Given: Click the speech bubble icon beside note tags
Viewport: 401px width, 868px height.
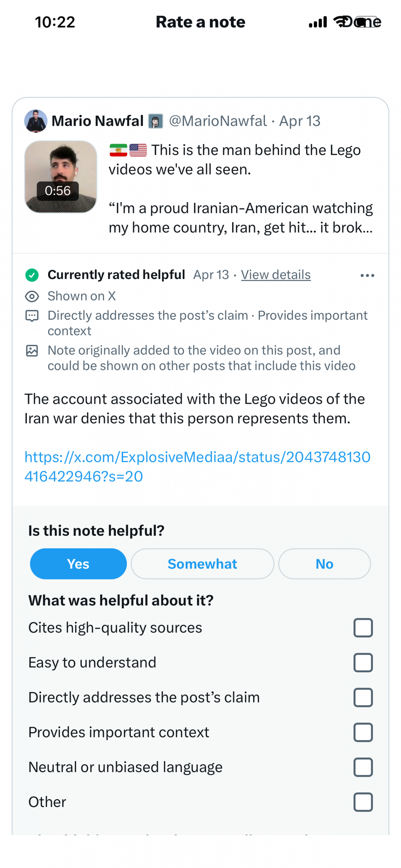Looking at the screenshot, I should coord(32,316).
